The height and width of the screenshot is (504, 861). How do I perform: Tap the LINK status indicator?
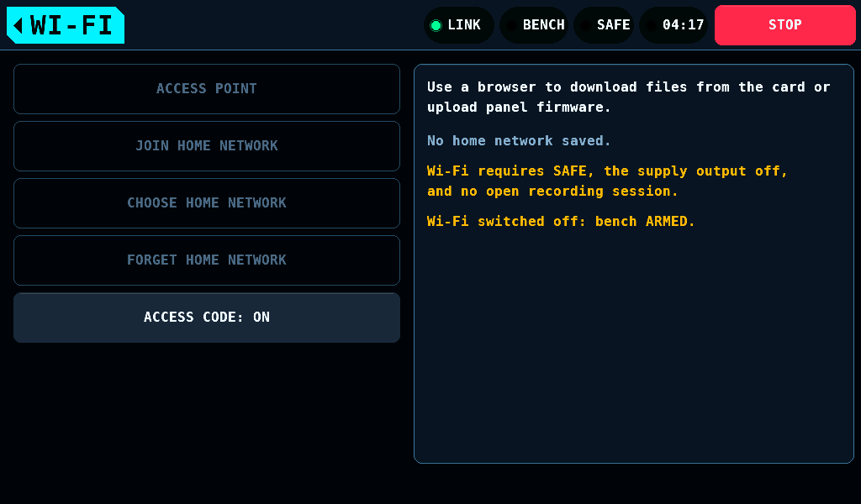458,25
